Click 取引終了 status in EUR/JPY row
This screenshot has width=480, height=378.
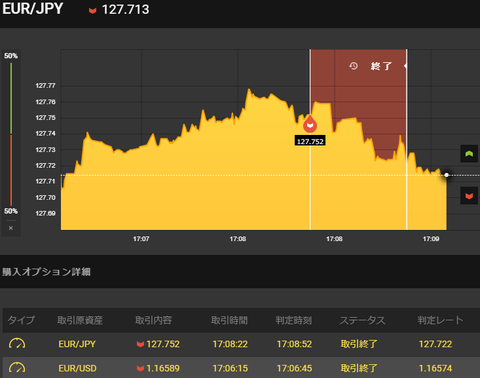pos(359,344)
